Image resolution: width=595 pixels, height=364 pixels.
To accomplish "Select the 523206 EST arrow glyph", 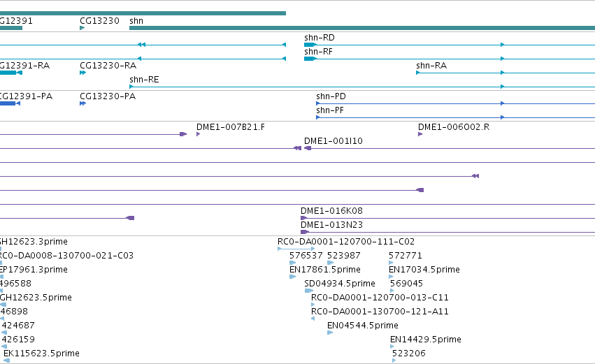I will [x=394, y=361].
